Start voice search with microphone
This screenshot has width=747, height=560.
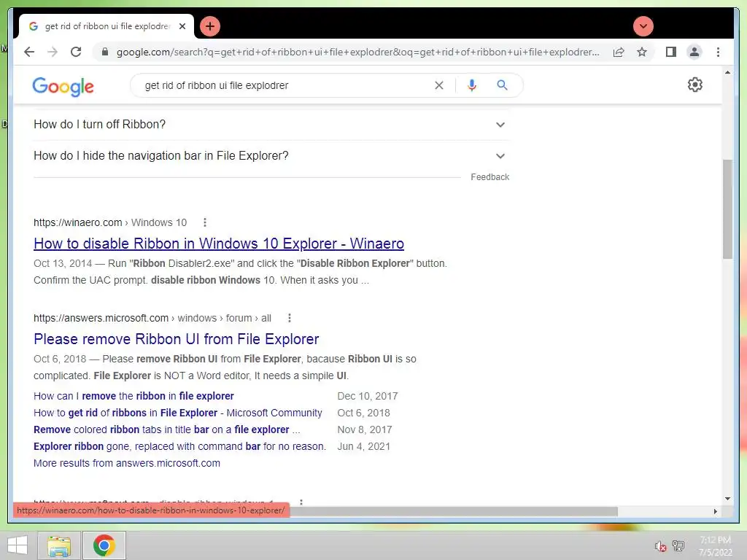click(472, 85)
